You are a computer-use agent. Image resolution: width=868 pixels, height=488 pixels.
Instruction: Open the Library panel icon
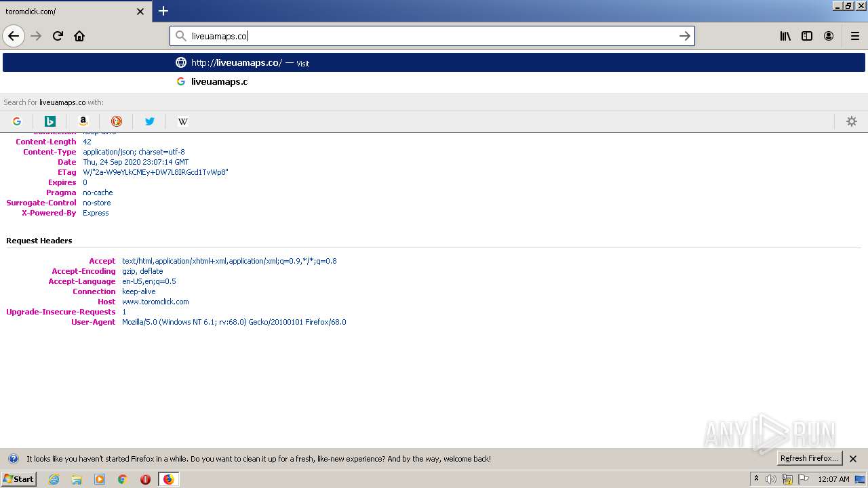tap(785, 36)
